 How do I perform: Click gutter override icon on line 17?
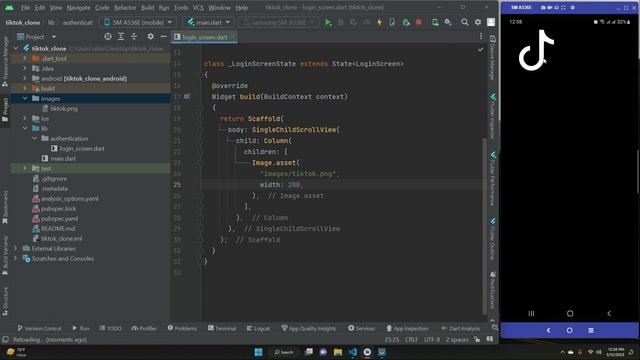pos(187,97)
